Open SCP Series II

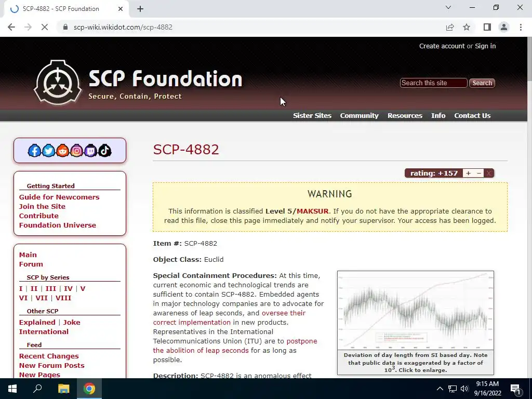point(34,289)
